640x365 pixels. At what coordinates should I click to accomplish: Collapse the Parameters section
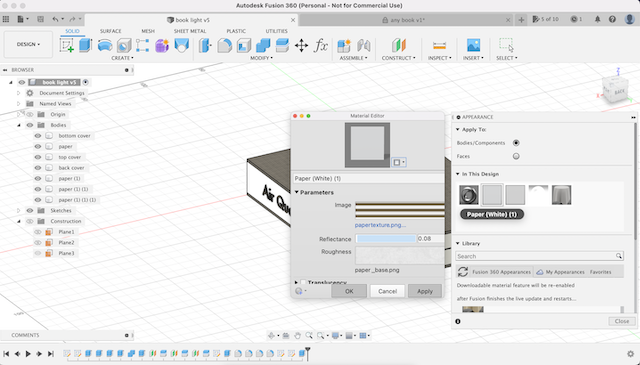tap(297, 192)
